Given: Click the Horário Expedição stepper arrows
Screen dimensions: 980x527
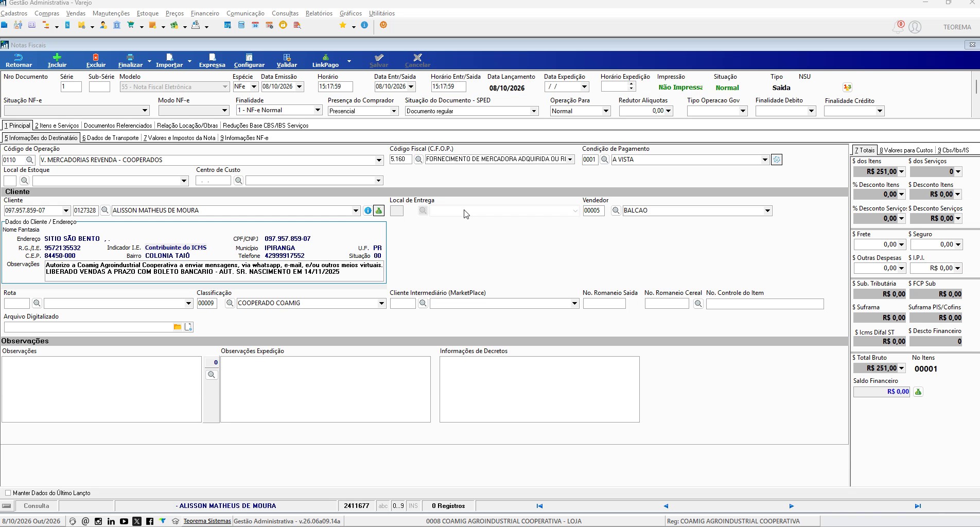Looking at the screenshot, I should tap(631, 86).
